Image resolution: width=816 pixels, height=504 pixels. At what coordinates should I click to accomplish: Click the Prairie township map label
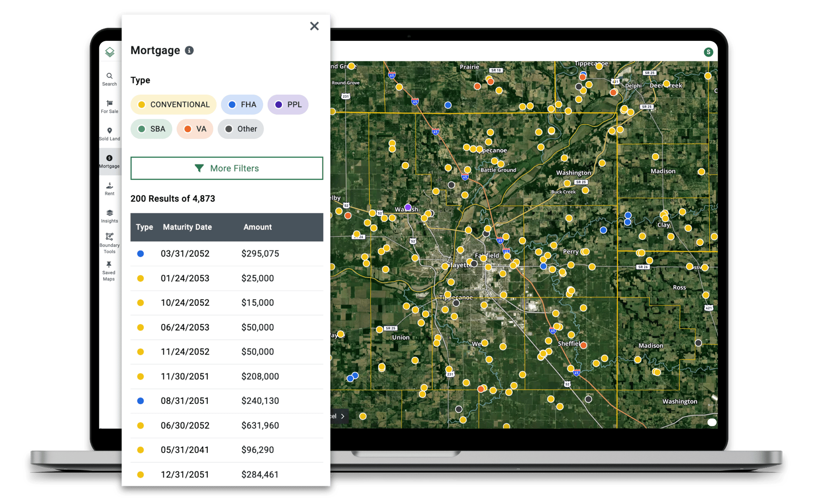(469, 67)
